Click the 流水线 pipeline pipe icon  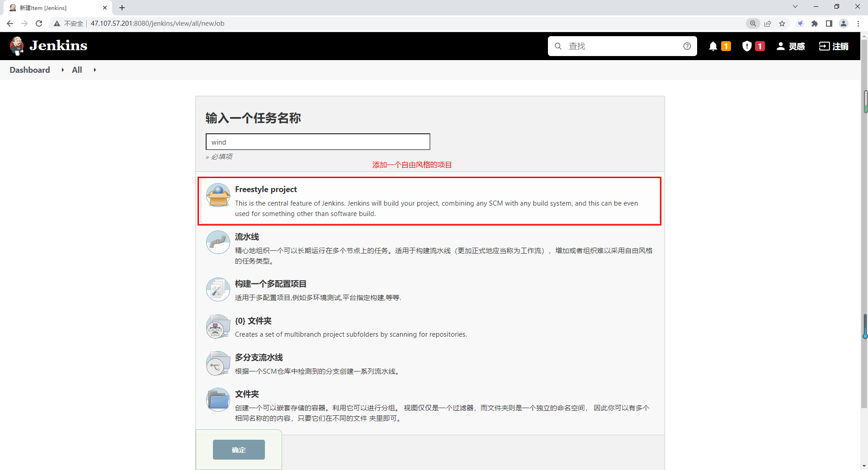218,243
